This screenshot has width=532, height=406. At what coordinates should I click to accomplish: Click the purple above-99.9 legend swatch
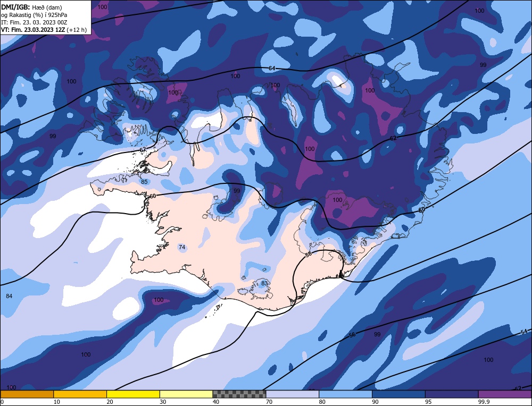tap(505, 394)
